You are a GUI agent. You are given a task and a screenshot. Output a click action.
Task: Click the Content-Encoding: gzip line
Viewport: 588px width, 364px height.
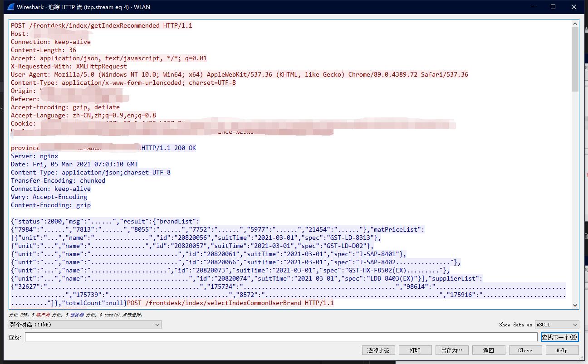coord(51,205)
